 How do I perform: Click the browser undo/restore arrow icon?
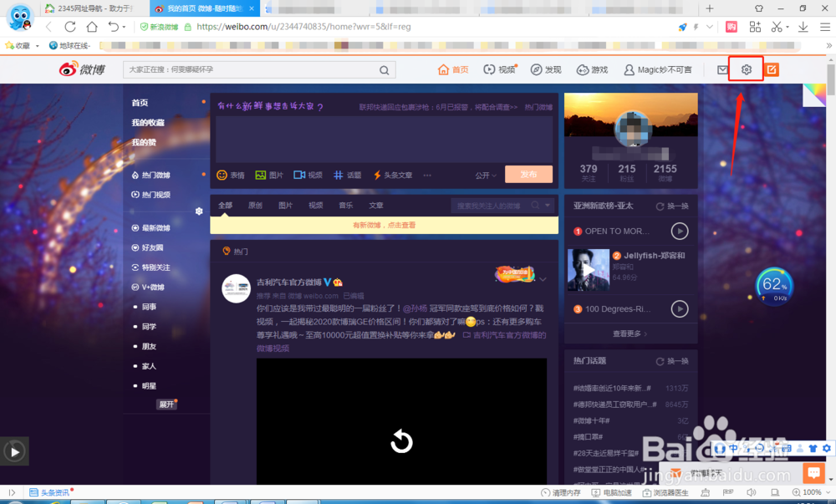pos(113,27)
